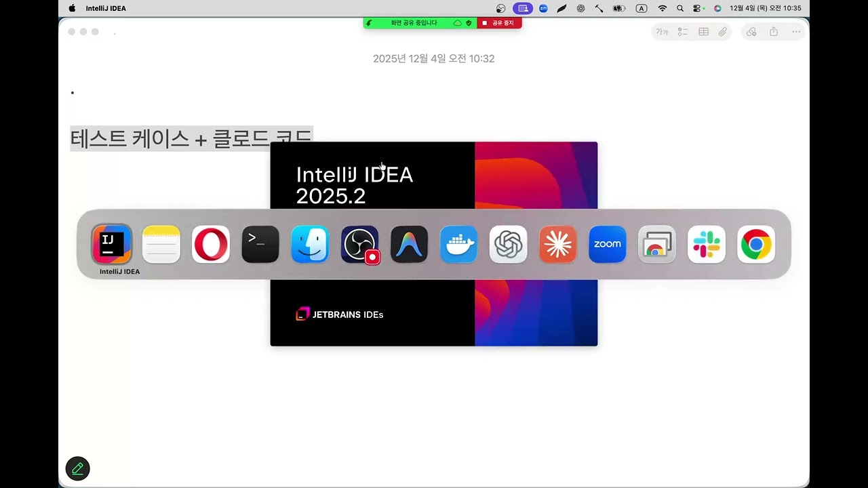868x488 pixels.
Task: Insert a checklist in Notes toolbar
Action: click(683, 32)
